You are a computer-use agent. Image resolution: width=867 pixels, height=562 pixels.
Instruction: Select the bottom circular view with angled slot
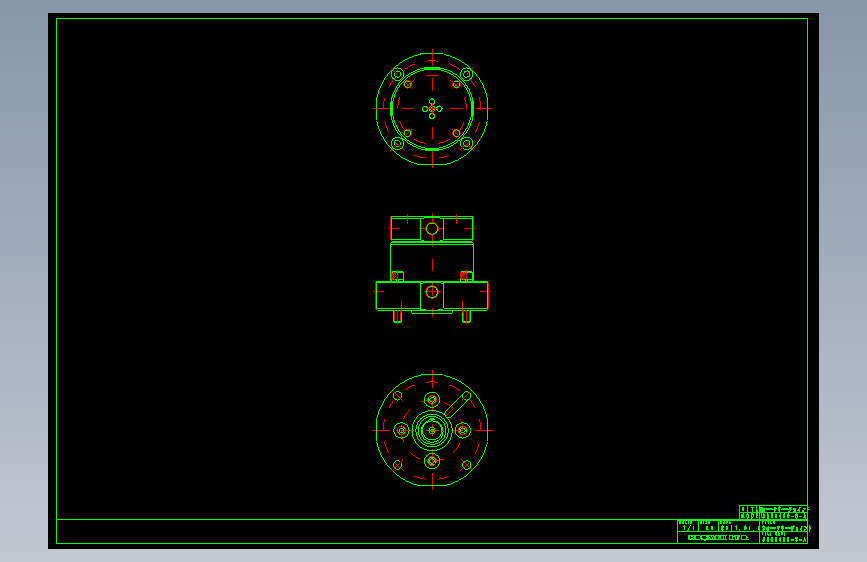432,430
